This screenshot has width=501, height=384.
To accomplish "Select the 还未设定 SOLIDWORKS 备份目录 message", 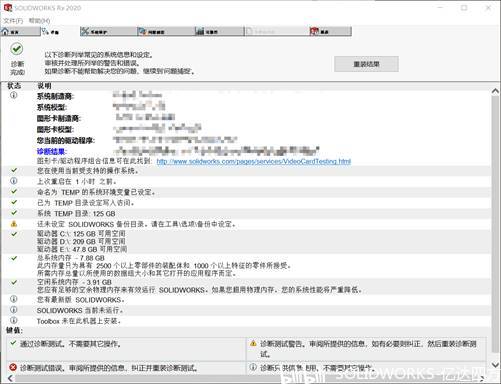I will tap(137, 224).
